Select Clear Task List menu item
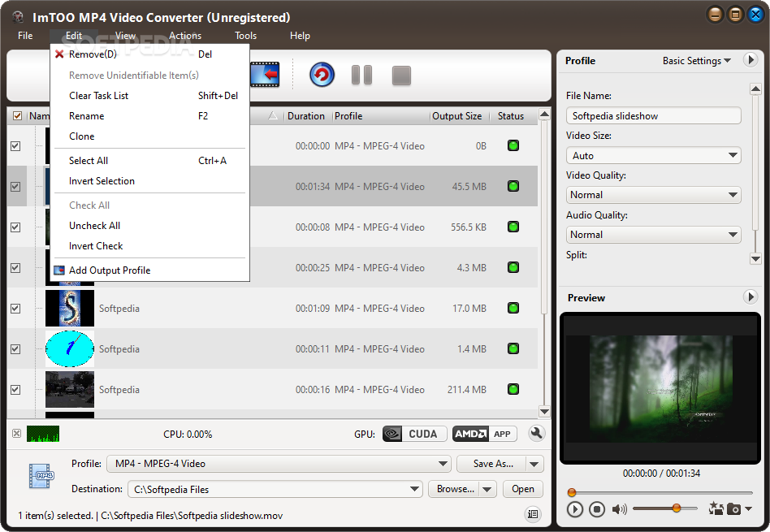The height and width of the screenshot is (532, 770). 149,95
